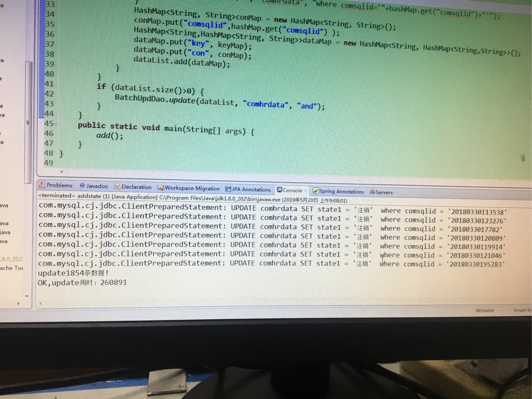
Task: Click the Javadoc @ icon
Action: click(82, 186)
